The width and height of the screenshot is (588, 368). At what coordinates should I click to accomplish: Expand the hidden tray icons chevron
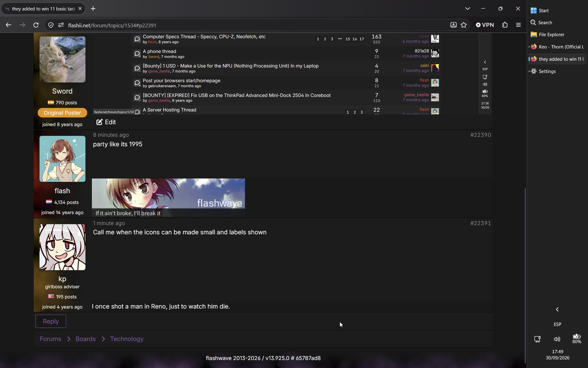point(557,309)
